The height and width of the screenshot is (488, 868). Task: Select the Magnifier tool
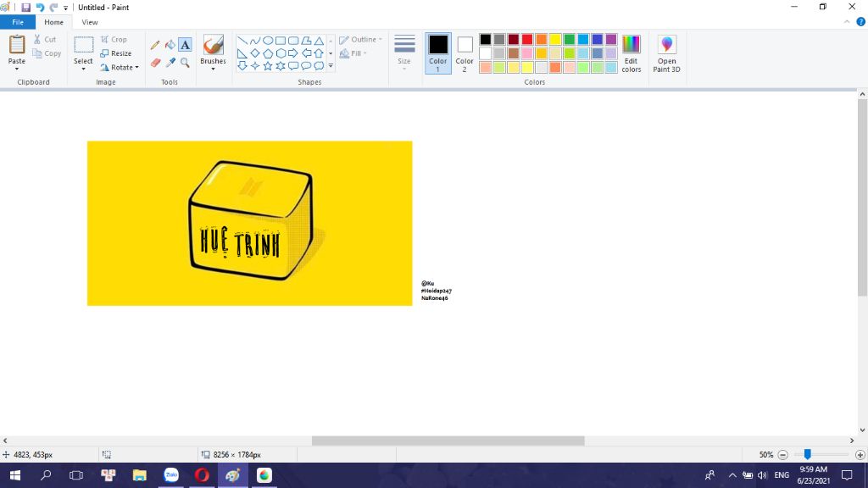pos(185,63)
